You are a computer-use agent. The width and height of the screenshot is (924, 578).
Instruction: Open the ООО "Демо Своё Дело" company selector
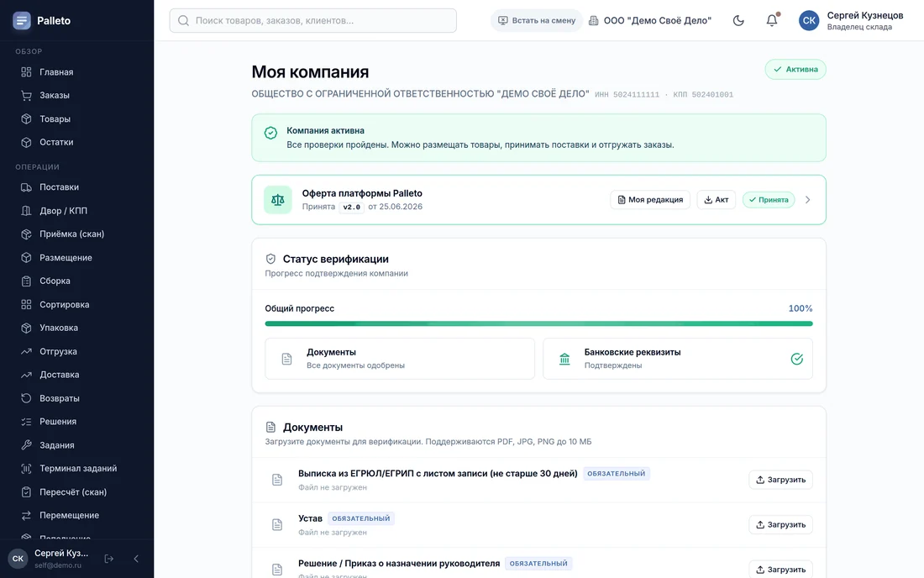650,21
